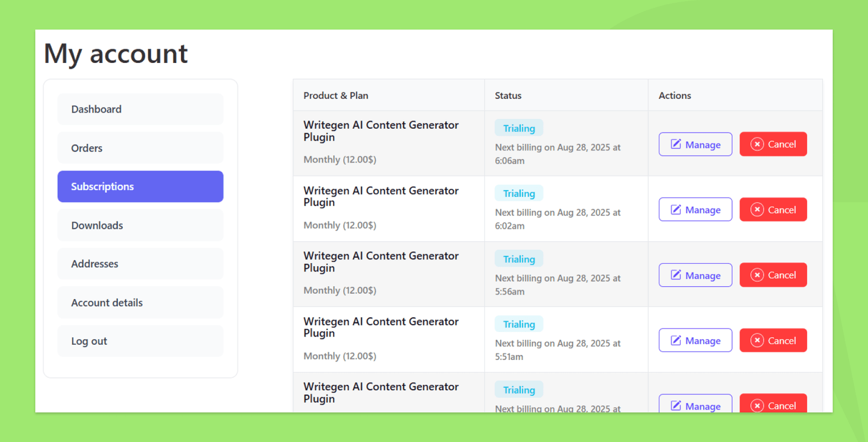The height and width of the screenshot is (442, 868).
Task: Click the X circle icon for the 6:02am subscription
Action: (757, 210)
